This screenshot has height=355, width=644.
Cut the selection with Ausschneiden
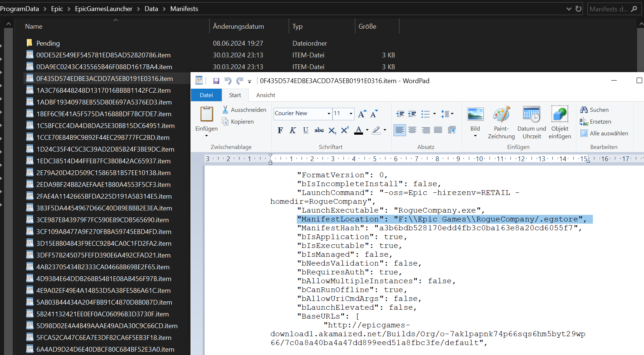244,110
